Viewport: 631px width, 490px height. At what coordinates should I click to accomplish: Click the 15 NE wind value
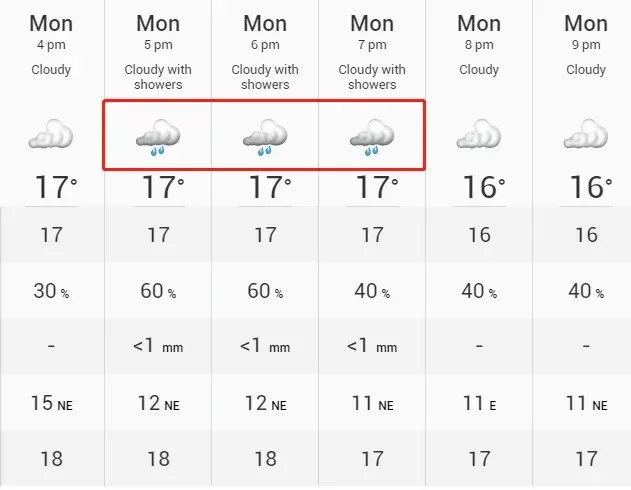pyautogui.click(x=52, y=403)
